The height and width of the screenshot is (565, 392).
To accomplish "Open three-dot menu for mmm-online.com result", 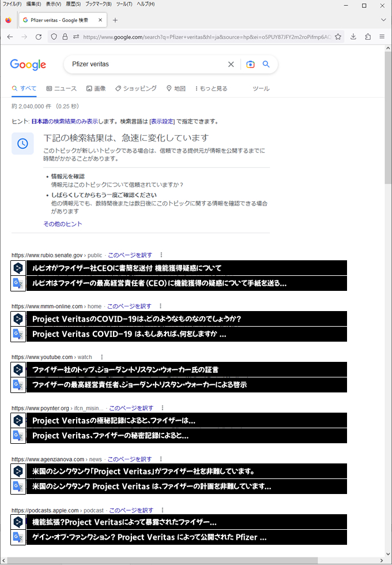I will (160, 306).
